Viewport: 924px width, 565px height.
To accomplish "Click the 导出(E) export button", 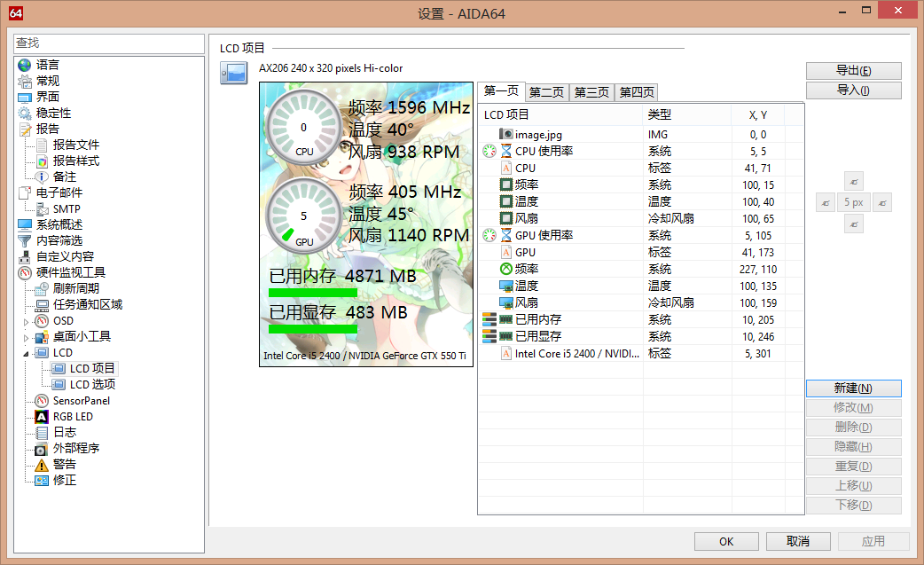I will pyautogui.click(x=853, y=71).
